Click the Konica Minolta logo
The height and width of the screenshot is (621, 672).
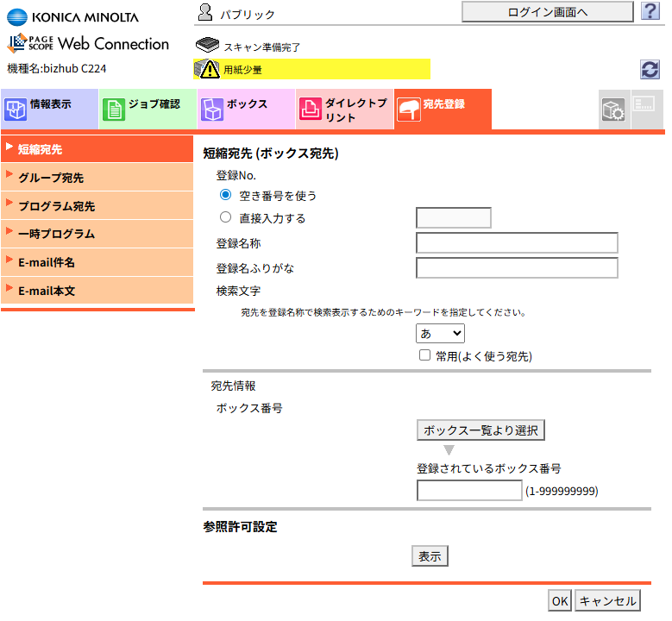coord(72,17)
